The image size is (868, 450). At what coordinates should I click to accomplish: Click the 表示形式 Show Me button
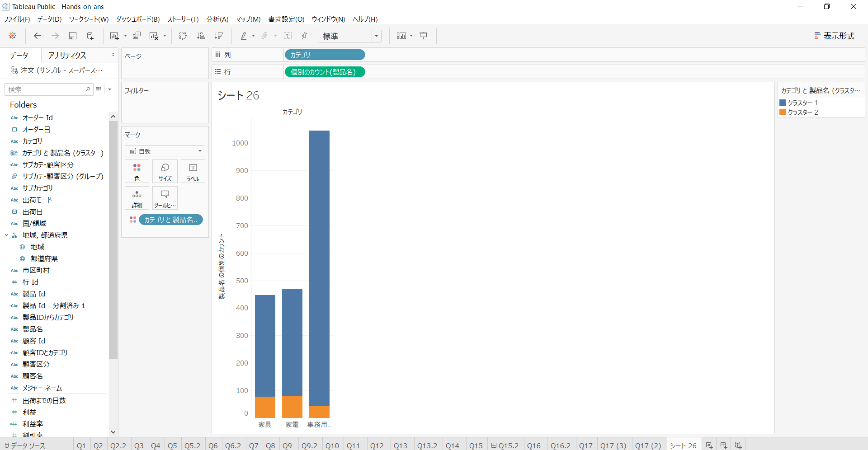coord(834,36)
